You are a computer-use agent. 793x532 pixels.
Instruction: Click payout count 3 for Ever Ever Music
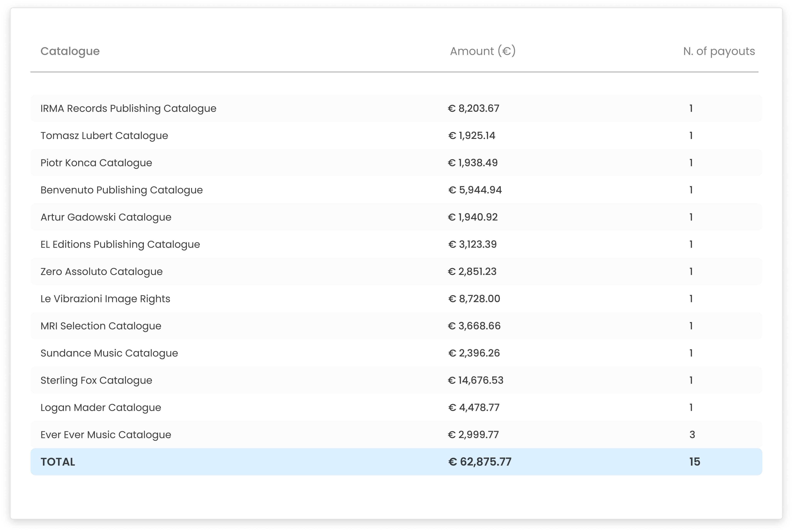[692, 434]
